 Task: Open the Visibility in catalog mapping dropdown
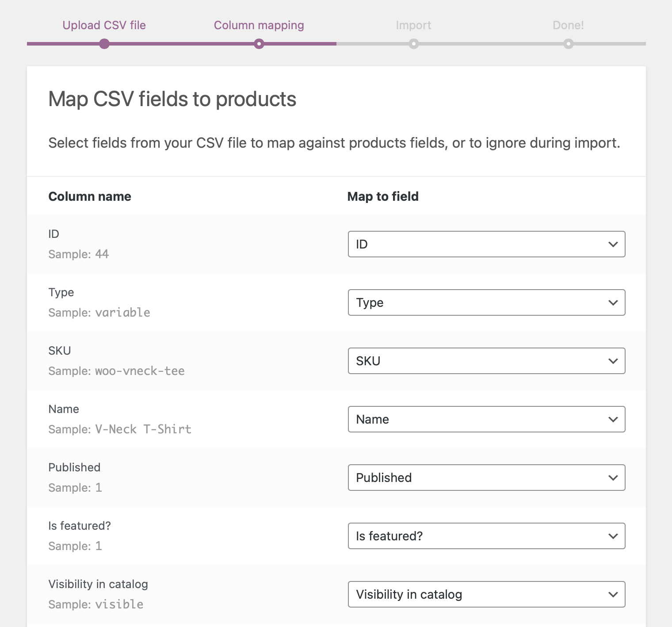(x=486, y=594)
